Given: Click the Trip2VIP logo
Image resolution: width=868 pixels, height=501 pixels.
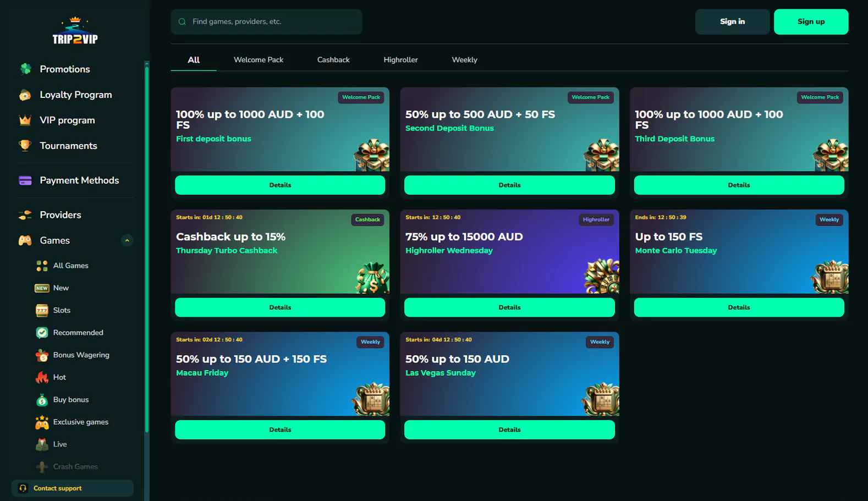Looking at the screenshot, I should point(75,31).
